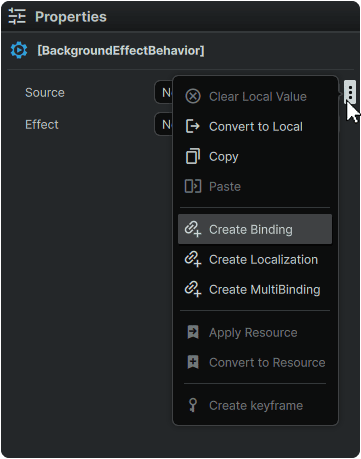
Task: Choose Convert to Resource menu entry
Action: [255, 362]
